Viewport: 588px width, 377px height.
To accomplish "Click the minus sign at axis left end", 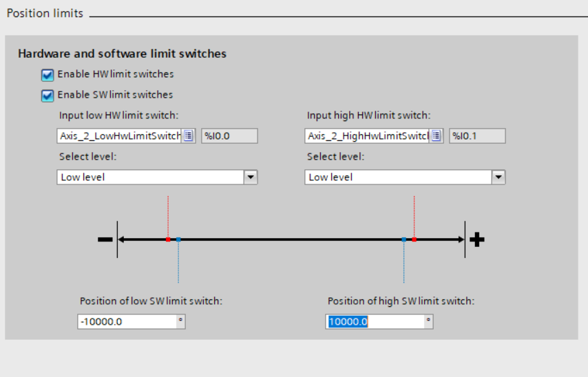I will pyautogui.click(x=105, y=239).
